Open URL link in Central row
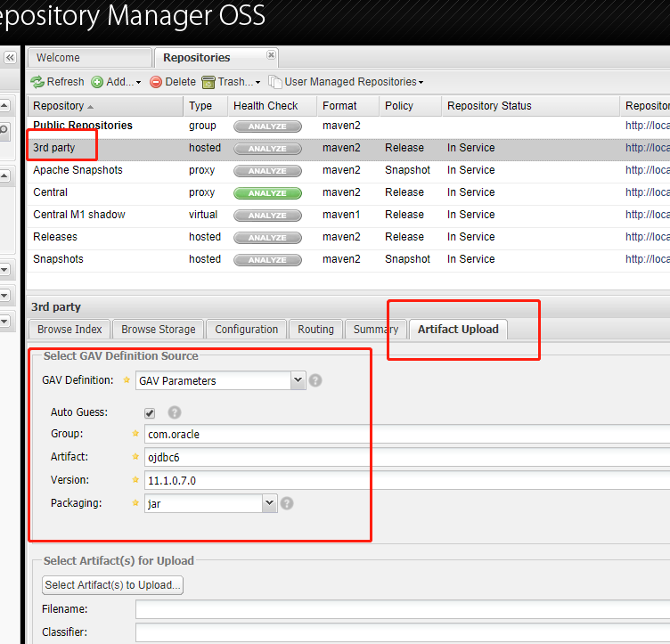 click(x=648, y=192)
